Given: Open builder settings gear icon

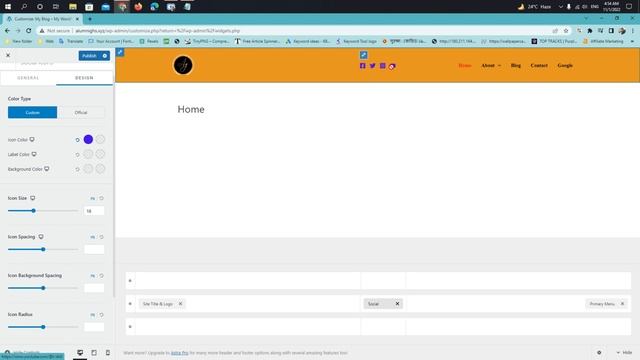Looking at the screenshot, I should click(599, 353).
